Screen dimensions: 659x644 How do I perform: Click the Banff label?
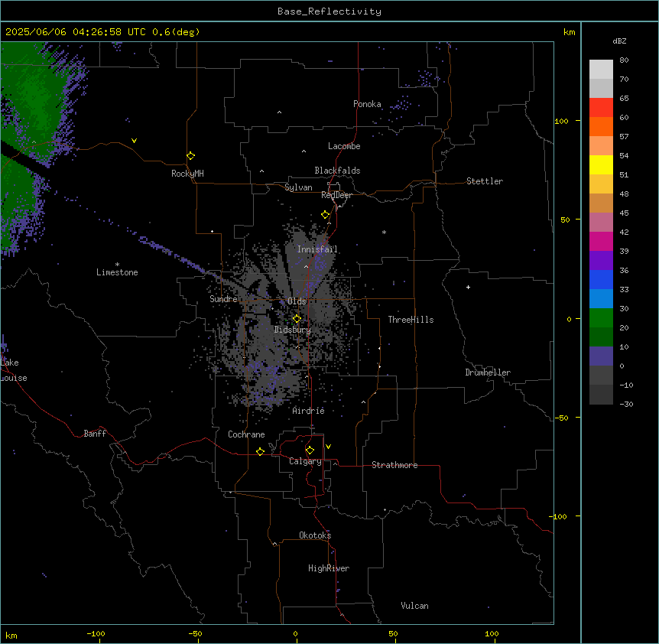[x=95, y=434]
